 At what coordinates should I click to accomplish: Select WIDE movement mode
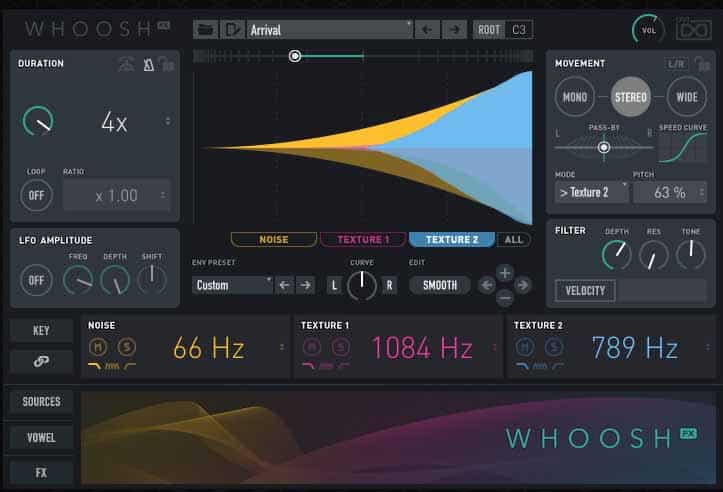687,97
